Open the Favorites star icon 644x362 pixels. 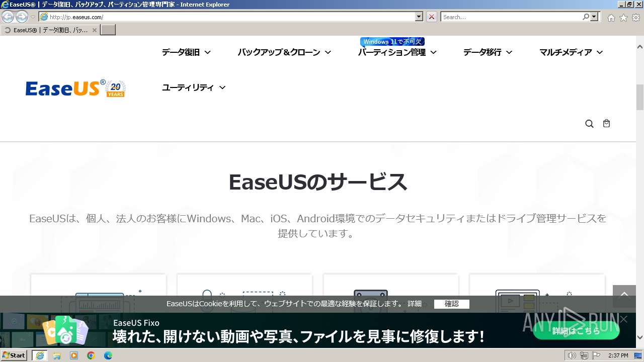click(623, 18)
